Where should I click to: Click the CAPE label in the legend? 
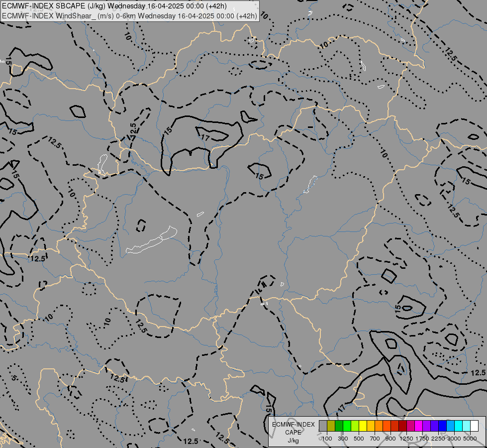pos(293,433)
